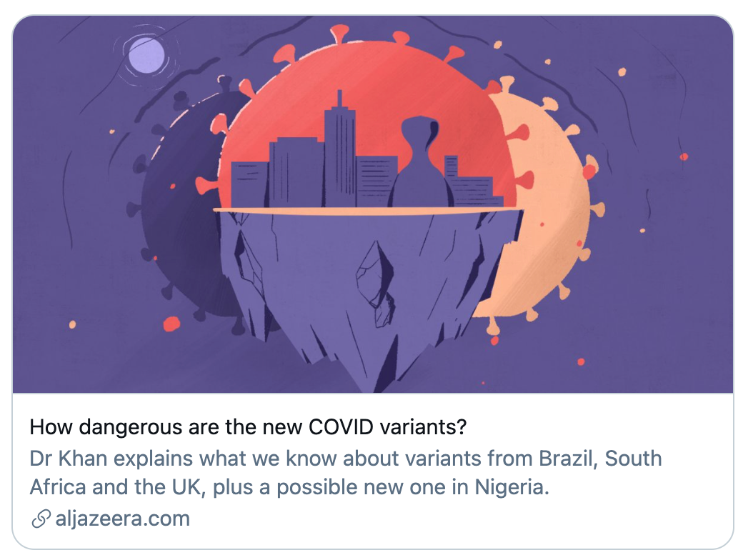Screen dimensions: 743x560
Task: Click the chain link icon beside aljazeera.com
Action: tap(41, 519)
